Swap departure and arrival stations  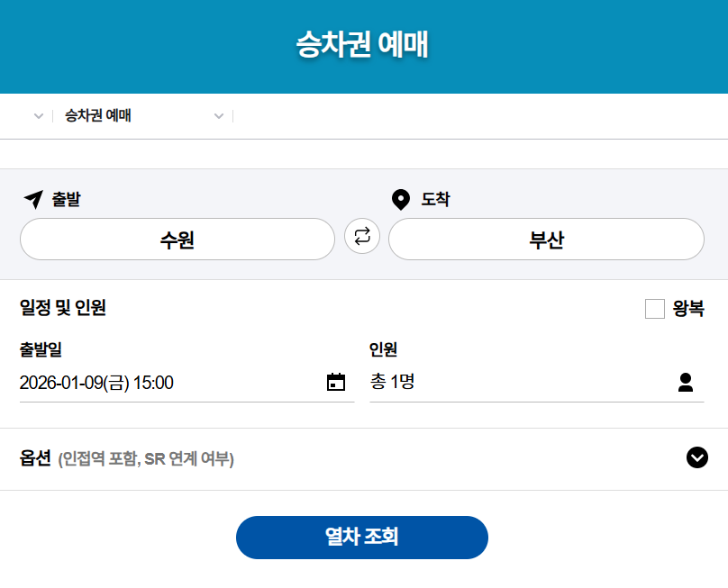pos(362,237)
